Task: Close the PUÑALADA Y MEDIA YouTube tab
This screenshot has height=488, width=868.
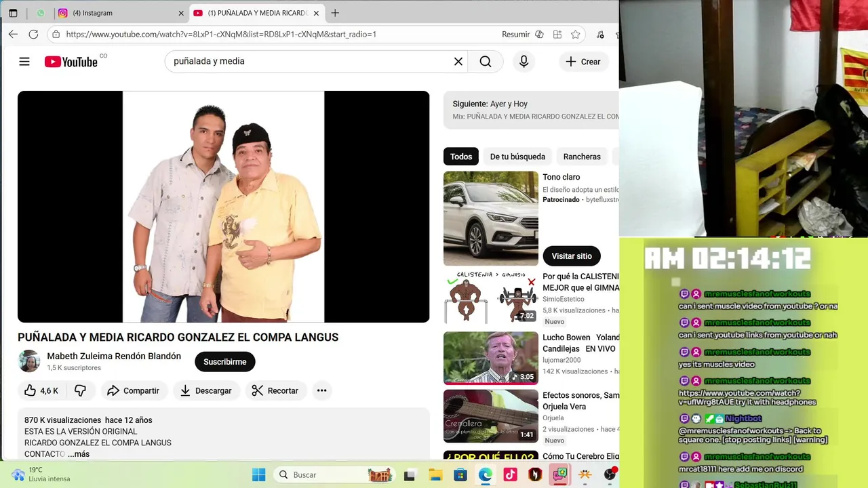Action: 316,13
